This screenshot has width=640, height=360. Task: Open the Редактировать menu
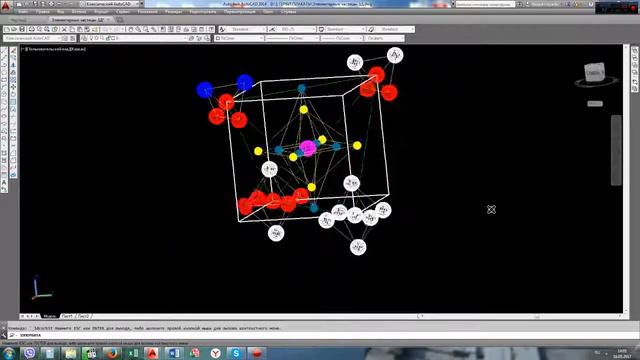203,12
